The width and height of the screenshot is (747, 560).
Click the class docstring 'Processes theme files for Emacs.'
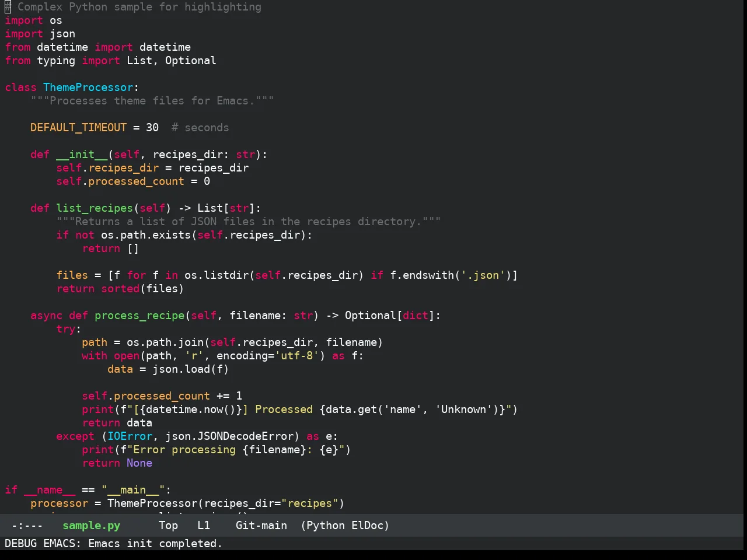pos(152,101)
